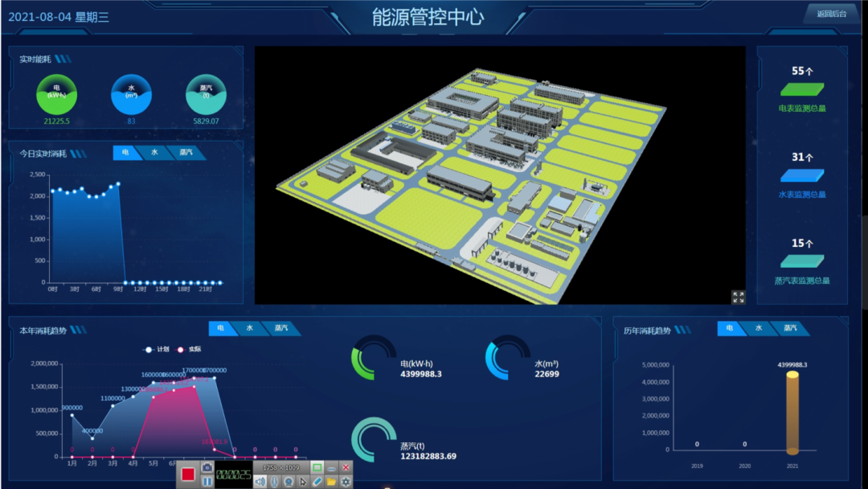Open the 电 tab in 历年消耗趋势
This screenshot has height=489, width=868.
point(730,328)
